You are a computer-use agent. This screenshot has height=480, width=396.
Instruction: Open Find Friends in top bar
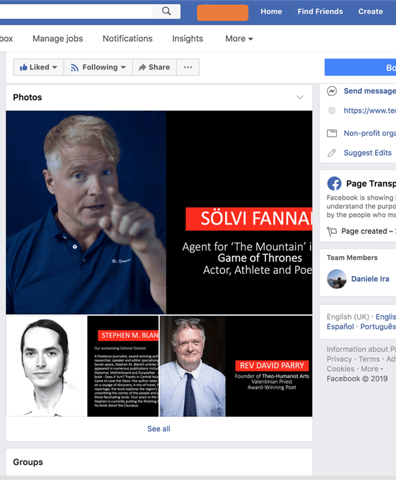[320, 12]
